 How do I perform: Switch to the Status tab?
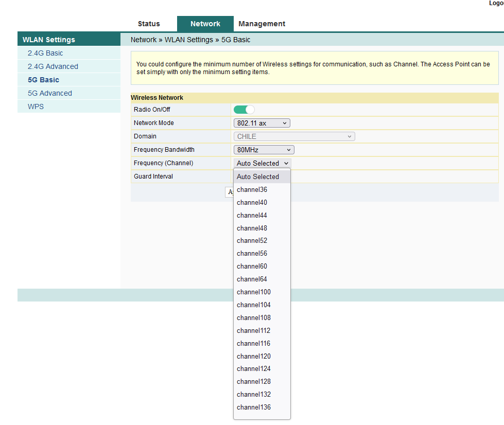149,24
